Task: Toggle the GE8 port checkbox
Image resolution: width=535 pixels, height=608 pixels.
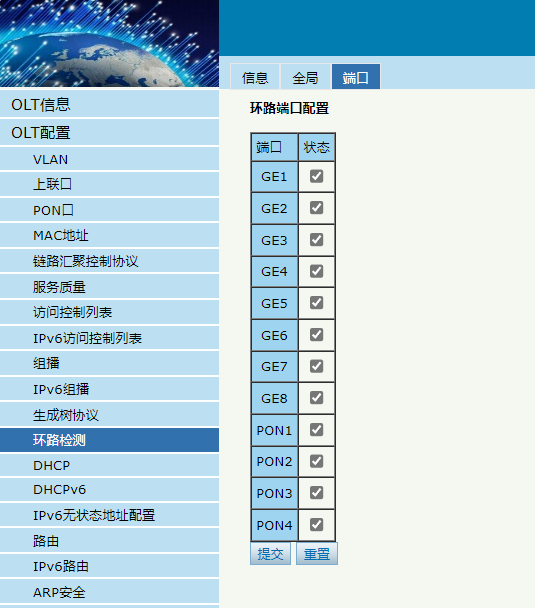Action: 316,397
